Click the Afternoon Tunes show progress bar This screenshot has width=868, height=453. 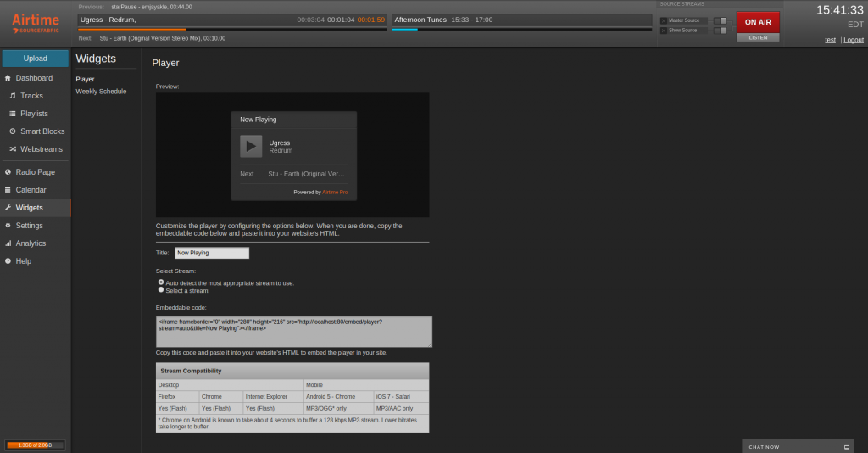[522, 30]
